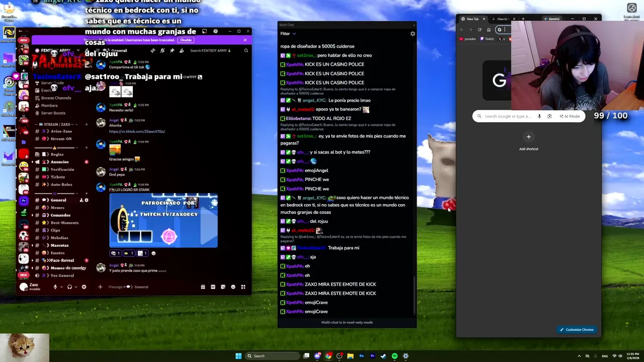This screenshot has height=362, width=644.
Task: Open new Chrome tab plus button
Action: click(523, 19)
